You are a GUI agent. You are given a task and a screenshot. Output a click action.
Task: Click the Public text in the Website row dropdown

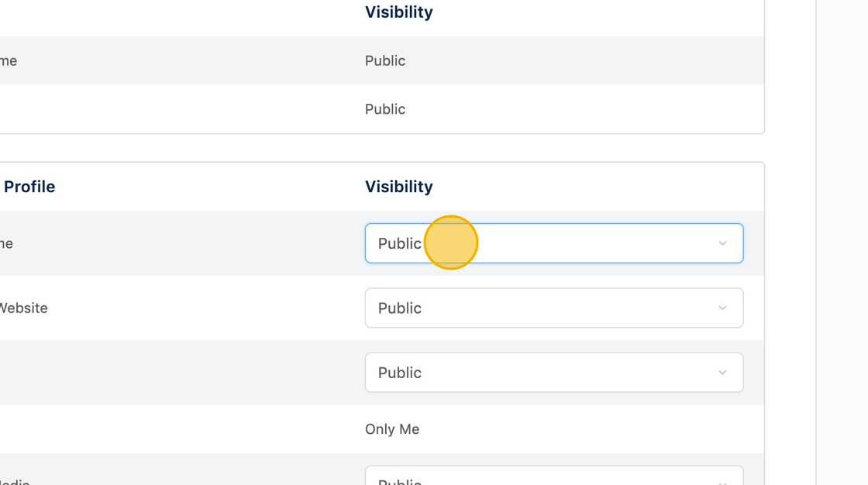pyautogui.click(x=400, y=308)
